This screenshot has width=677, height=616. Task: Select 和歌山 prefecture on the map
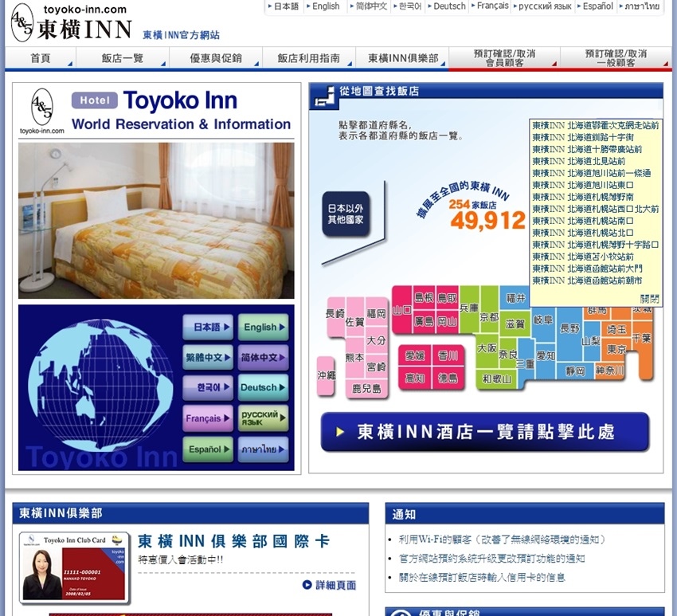pos(496,379)
